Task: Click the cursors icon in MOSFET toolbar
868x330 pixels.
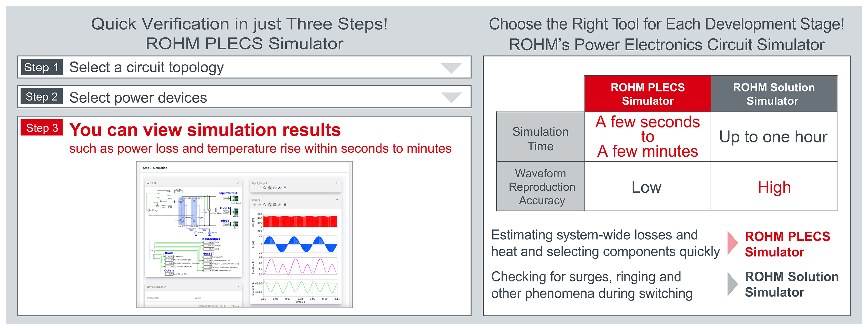Action: point(280,204)
